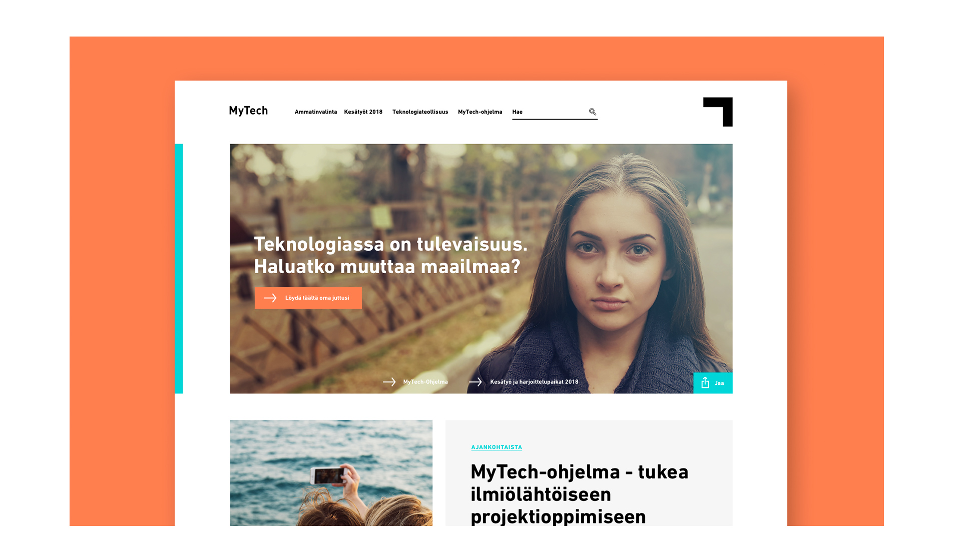961x560 pixels.
Task: Open Teknologiateollisuus navigation item
Action: point(420,112)
